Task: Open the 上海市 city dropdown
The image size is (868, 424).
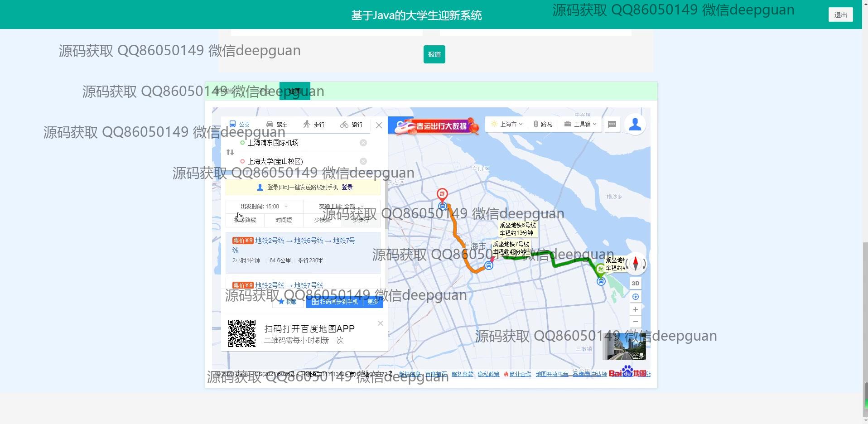Action: (507, 124)
